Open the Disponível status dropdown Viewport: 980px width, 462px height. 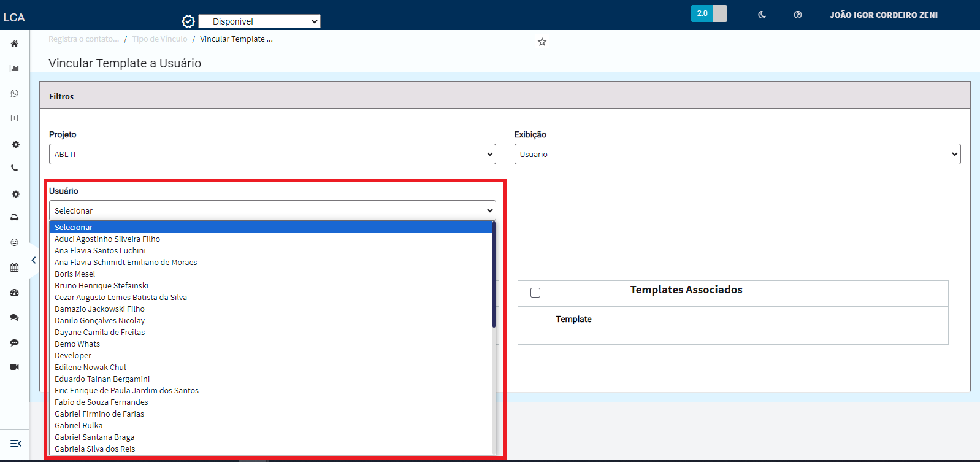click(259, 21)
